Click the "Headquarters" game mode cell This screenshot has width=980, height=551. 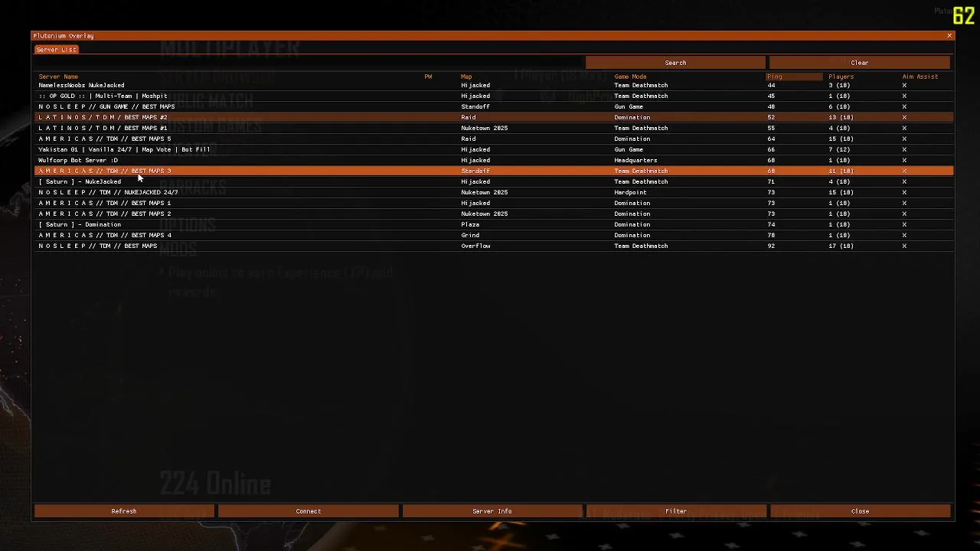(635, 160)
